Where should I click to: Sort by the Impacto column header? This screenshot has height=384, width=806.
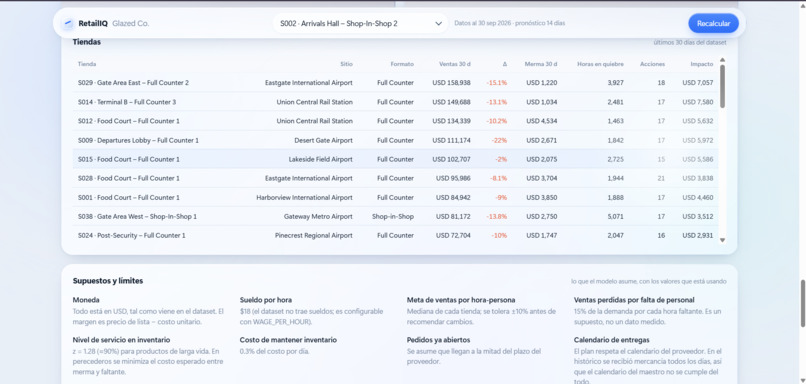[x=702, y=64]
